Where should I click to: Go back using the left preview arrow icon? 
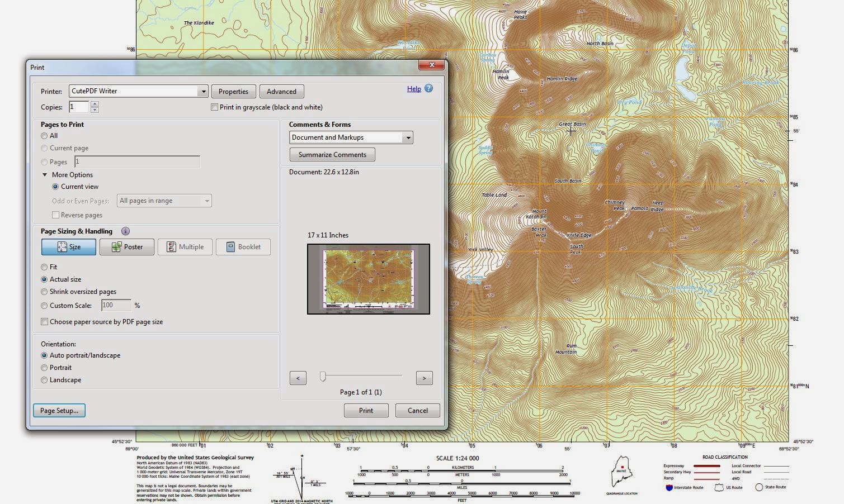298,378
